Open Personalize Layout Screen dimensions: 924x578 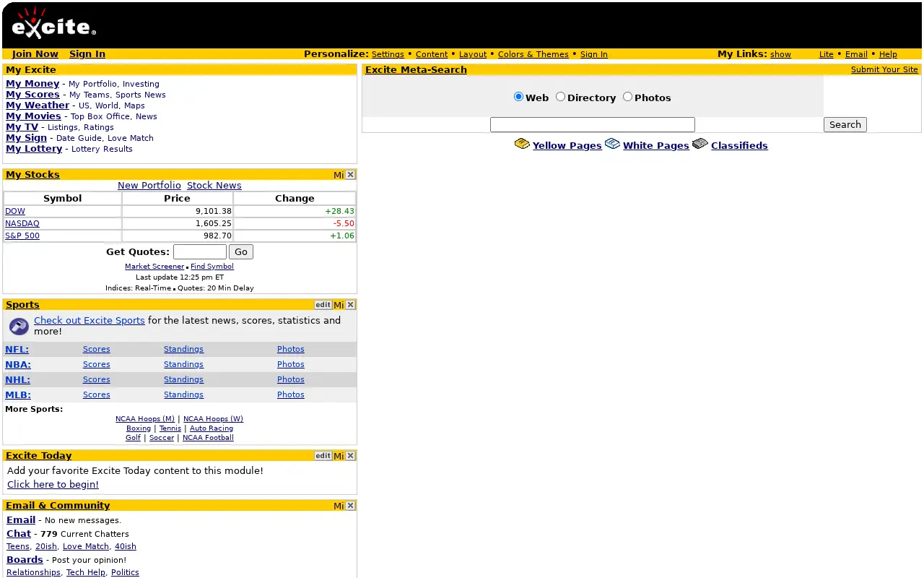point(473,54)
